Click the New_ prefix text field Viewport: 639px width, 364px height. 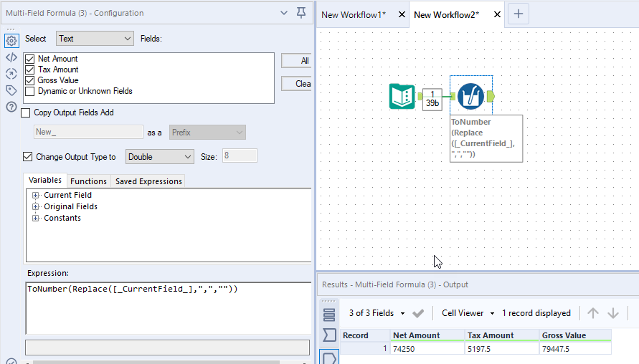[x=88, y=132]
